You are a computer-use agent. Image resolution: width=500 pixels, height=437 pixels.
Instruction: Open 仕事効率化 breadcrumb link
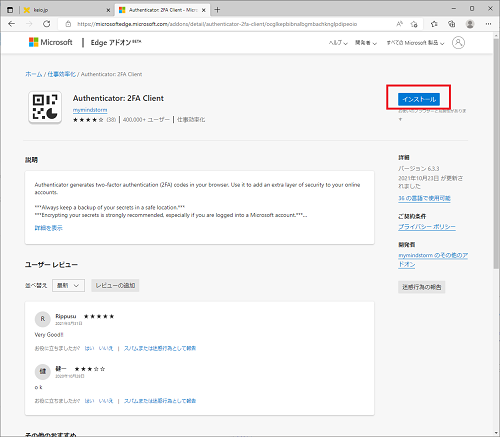62,74
